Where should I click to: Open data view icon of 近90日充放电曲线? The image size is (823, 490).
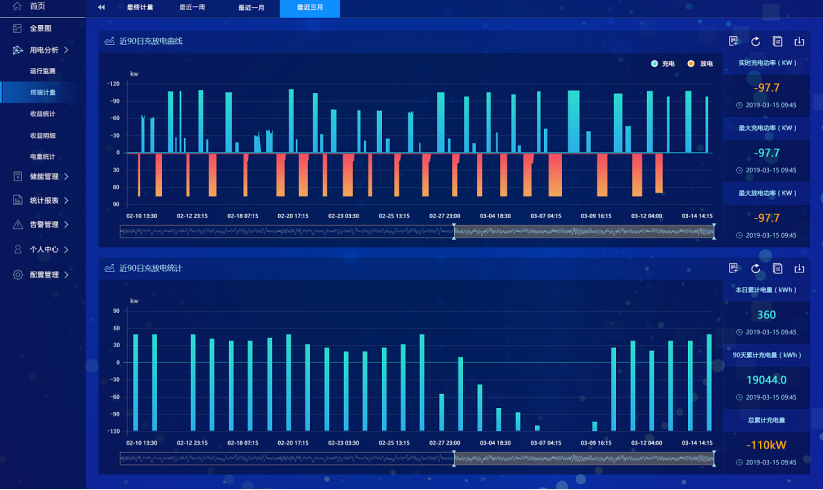coord(733,41)
